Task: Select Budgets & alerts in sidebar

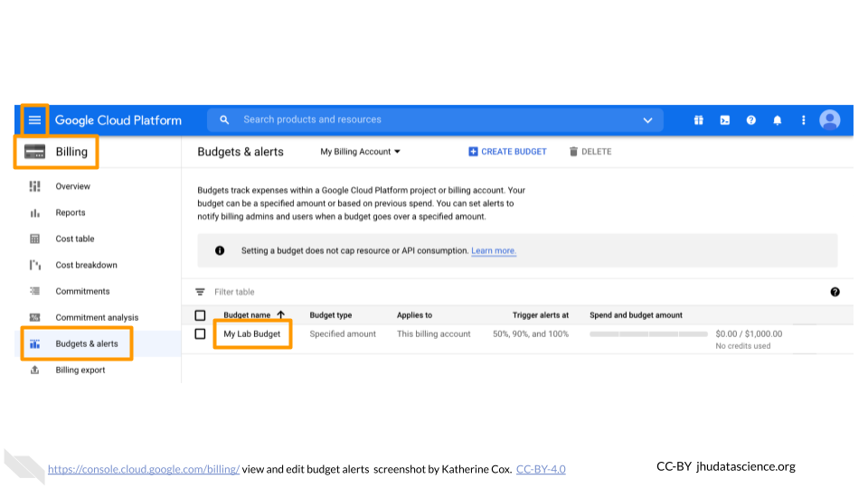Action: (x=87, y=343)
